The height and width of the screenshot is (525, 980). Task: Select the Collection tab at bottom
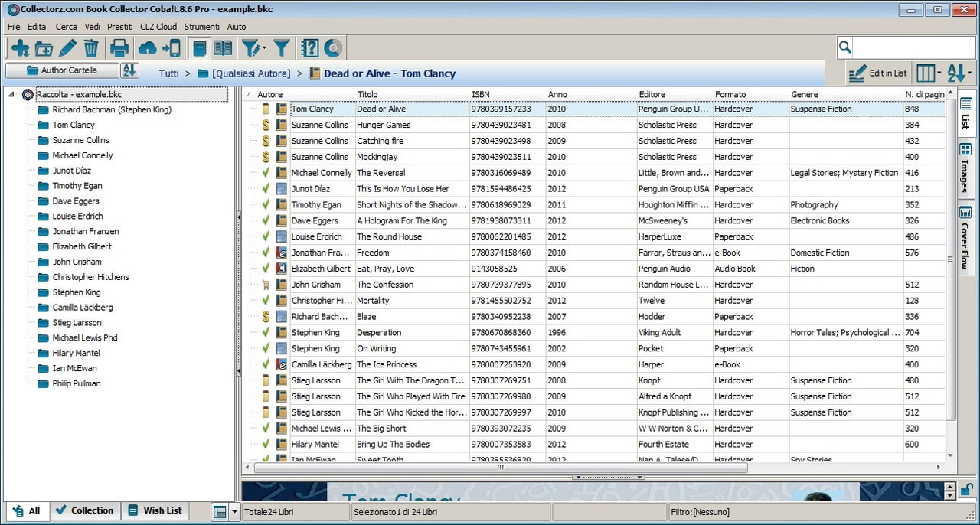click(x=84, y=510)
